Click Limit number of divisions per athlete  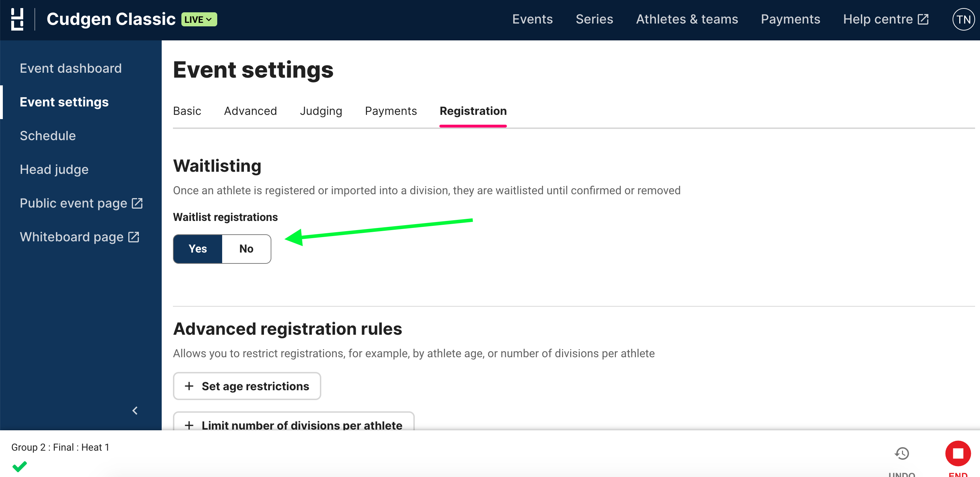pos(293,421)
